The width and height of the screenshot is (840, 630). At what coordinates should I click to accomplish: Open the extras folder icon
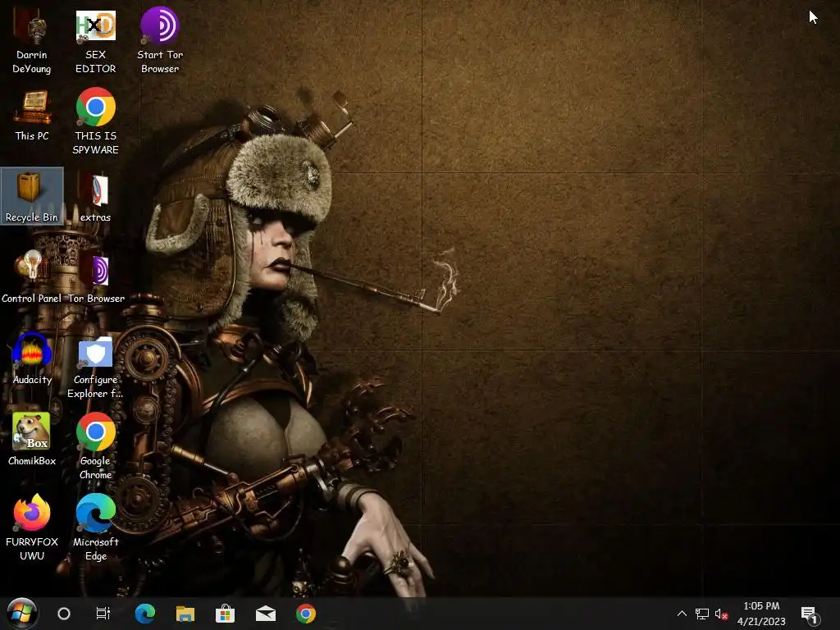click(x=95, y=196)
